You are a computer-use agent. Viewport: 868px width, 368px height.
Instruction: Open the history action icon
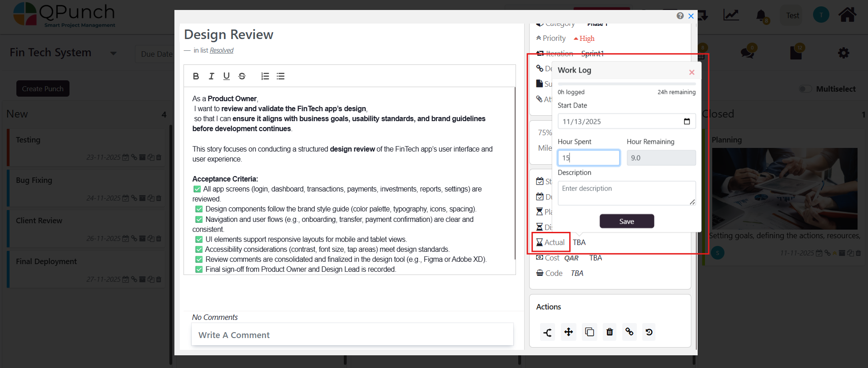[x=649, y=332]
